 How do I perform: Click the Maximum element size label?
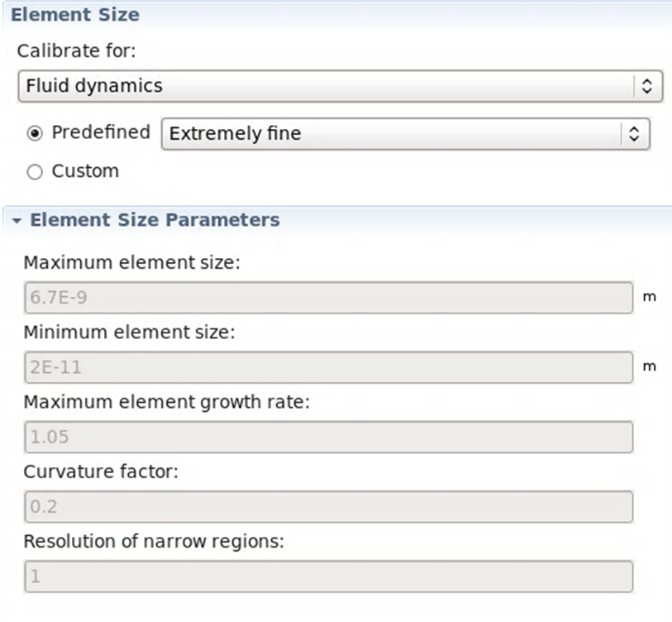pos(132,262)
